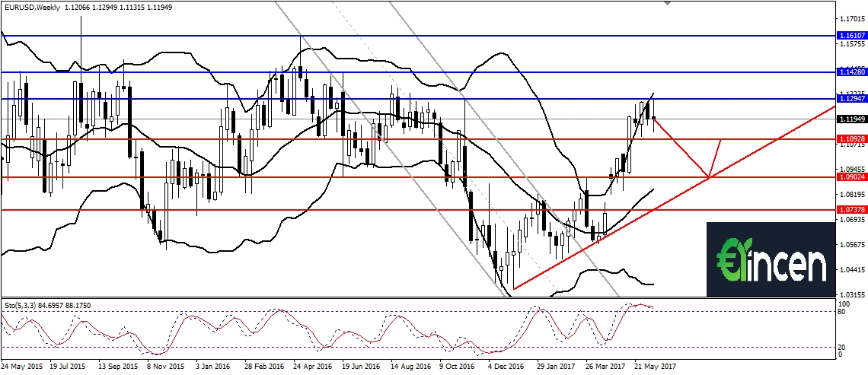Click the 3 Jan 2016 date label
The height and width of the screenshot is (375, 868).
[212, 366]
